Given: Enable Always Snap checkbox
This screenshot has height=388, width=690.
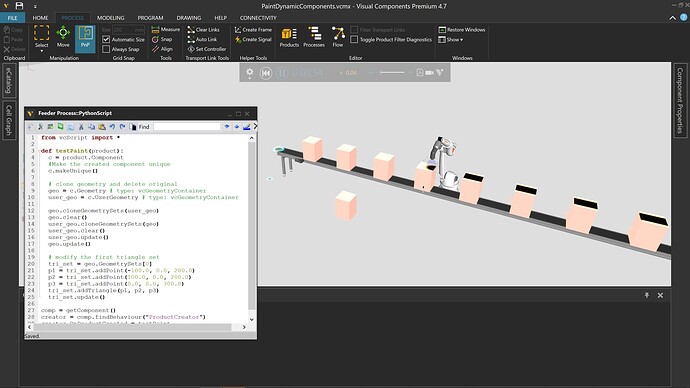Looking at the screenshot, I should click(x=106, y=49).
